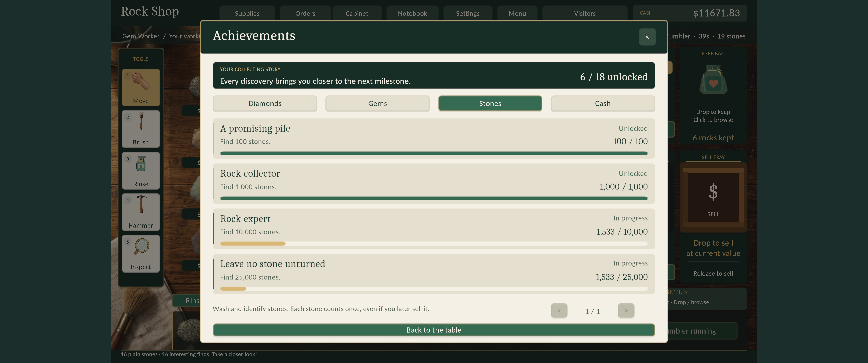Click the A promising pile progress bar
868x363 pixels.
click(x=434, y=153)
